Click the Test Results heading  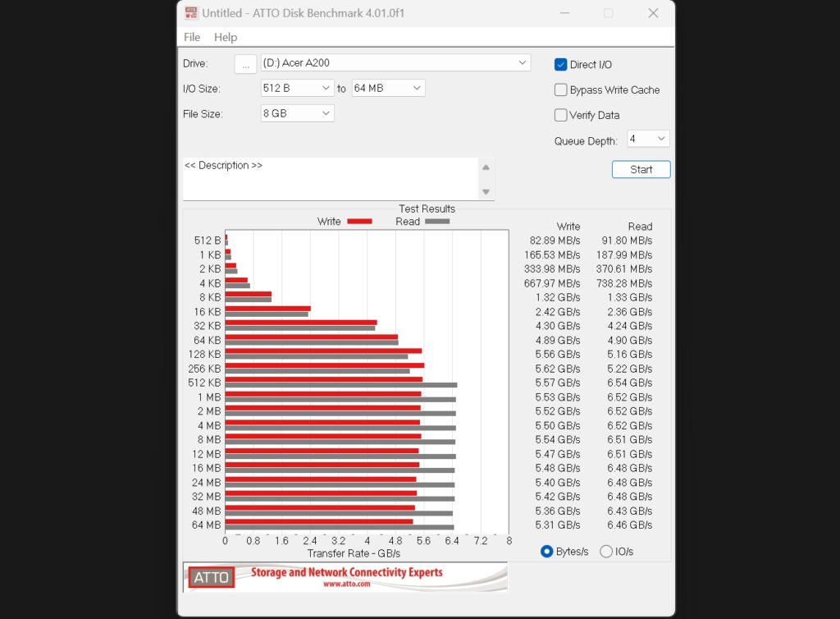pyautogui.click(x=427, y=209)
